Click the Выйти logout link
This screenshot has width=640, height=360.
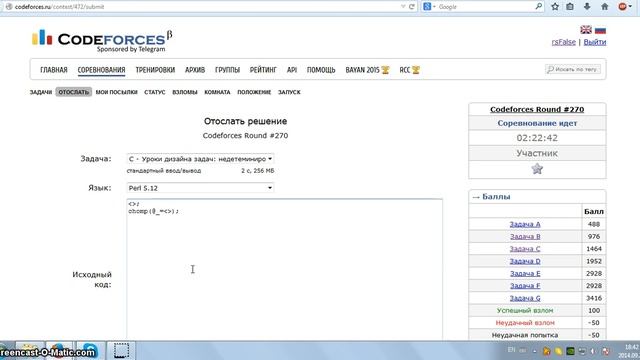click(595, 42)
